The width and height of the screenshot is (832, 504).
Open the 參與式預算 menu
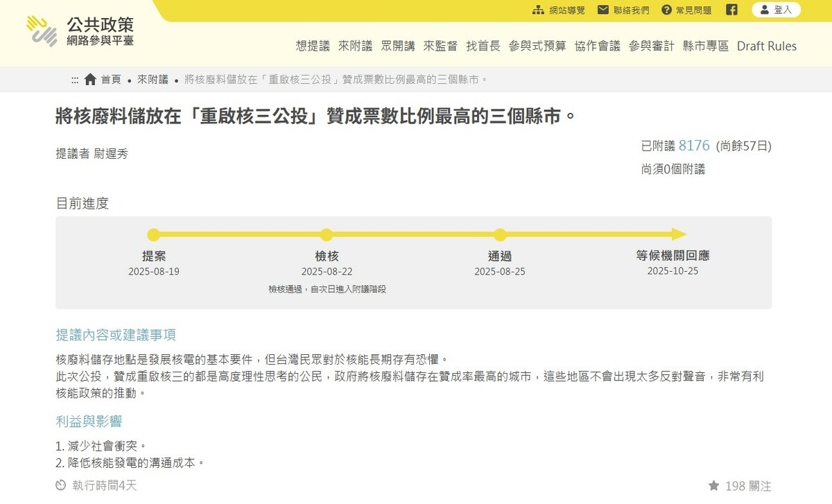tap(537, 46)
